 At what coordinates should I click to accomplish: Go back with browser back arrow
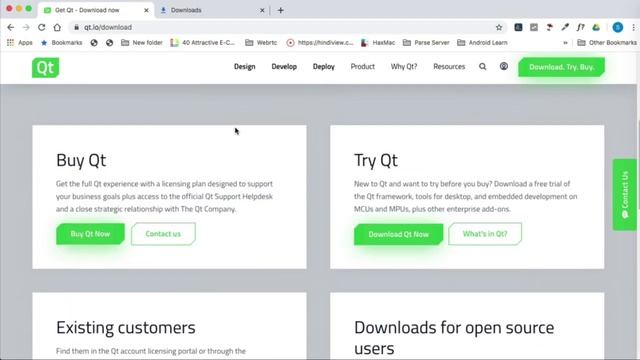tap(11, 27)
